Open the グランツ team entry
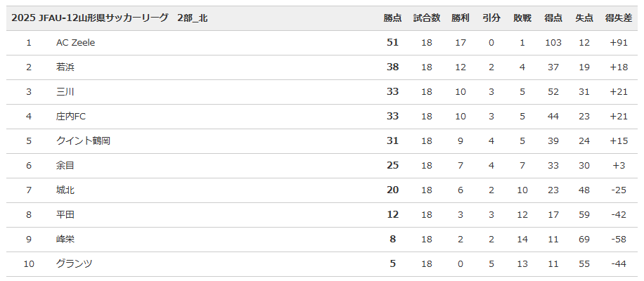 (x=75, y=264)
